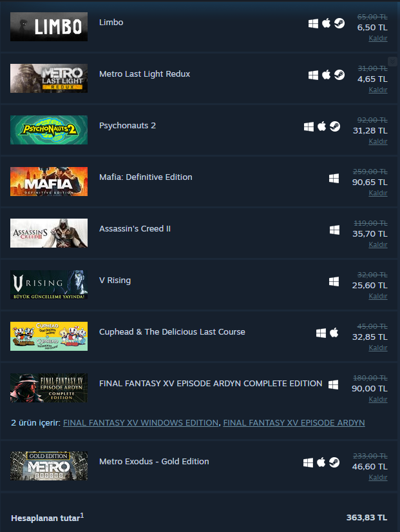Open the FINAL FANTASY XV EPISODE ARDYN link

point(294,423)
